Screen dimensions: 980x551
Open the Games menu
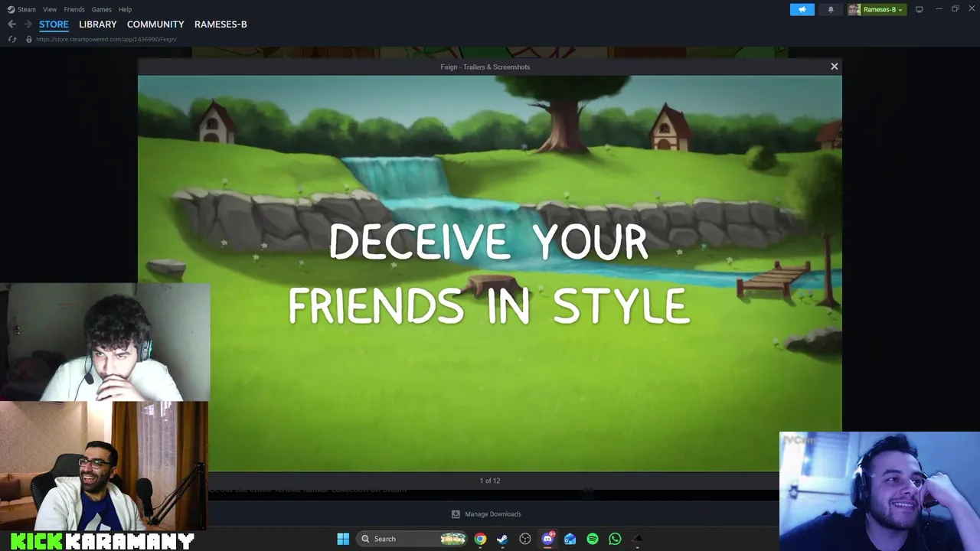101,9
